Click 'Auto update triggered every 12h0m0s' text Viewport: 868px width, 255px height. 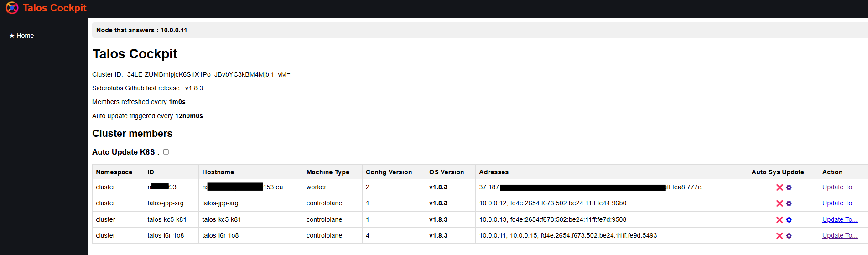(147, 116)
